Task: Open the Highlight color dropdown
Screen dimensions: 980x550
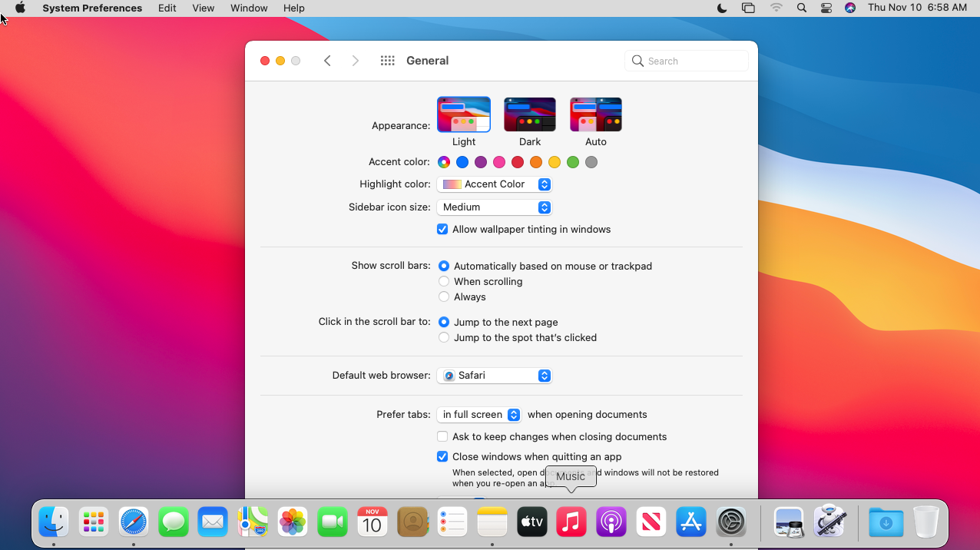Action: [494, 184]
